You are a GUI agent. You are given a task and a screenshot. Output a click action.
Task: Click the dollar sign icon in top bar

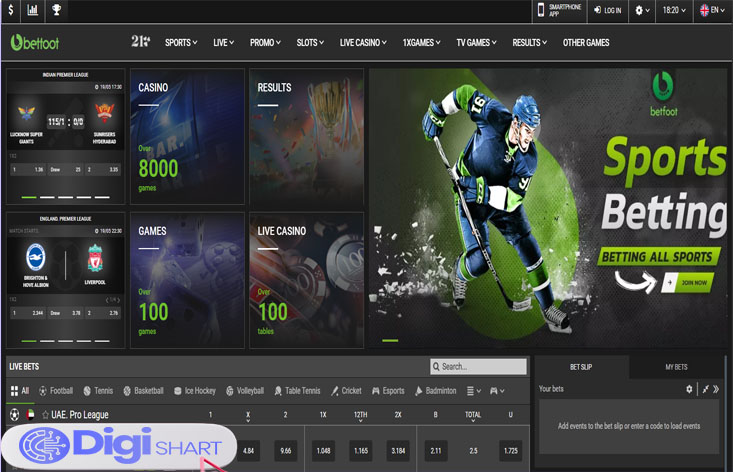pyautogui.click(x=11, y=10)
